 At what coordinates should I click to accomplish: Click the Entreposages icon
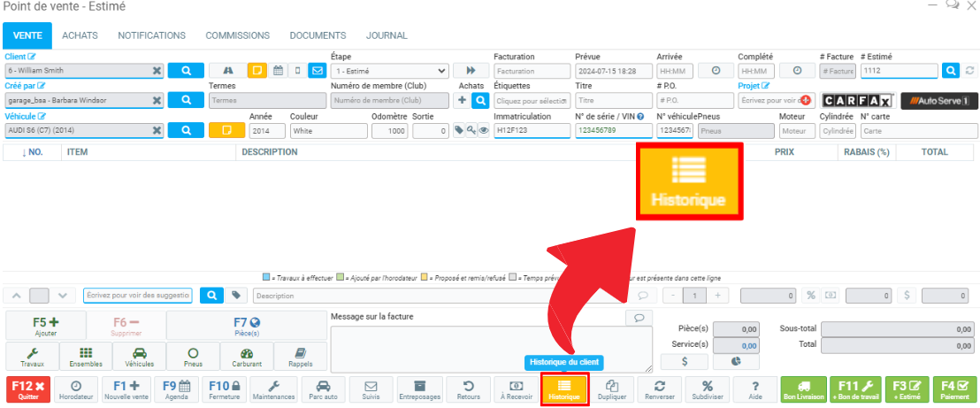coord(419,389)
